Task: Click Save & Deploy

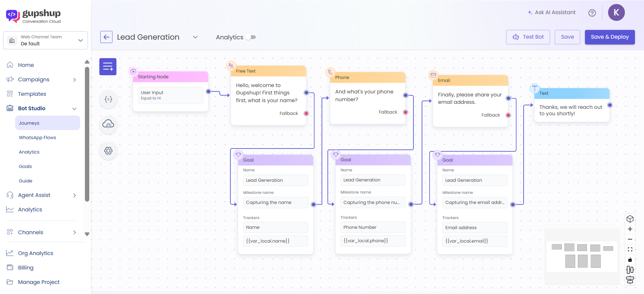Action: tap(609, 37)
